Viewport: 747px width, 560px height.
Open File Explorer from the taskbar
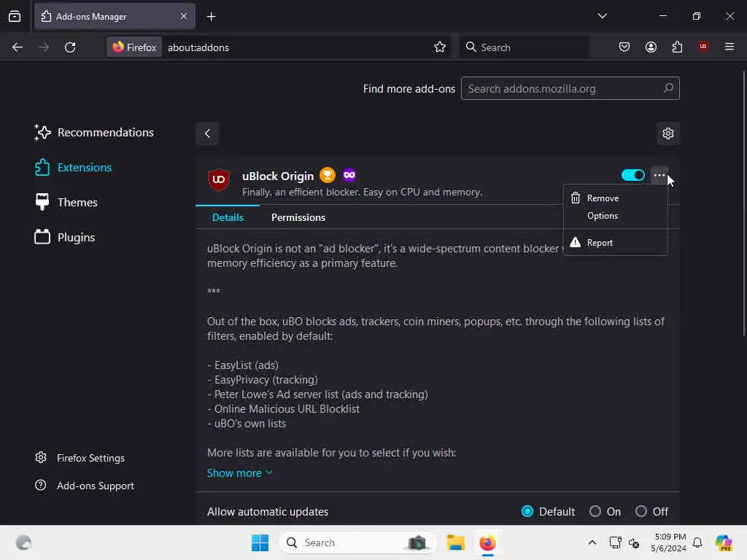click(x=455, y=542)
